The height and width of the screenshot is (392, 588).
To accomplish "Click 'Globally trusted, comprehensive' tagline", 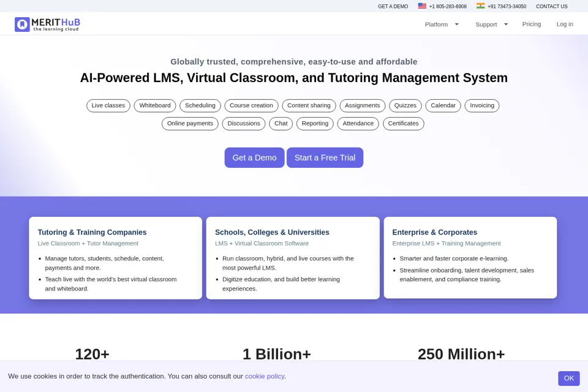I will pyautogui.click(x=294, y=61).
